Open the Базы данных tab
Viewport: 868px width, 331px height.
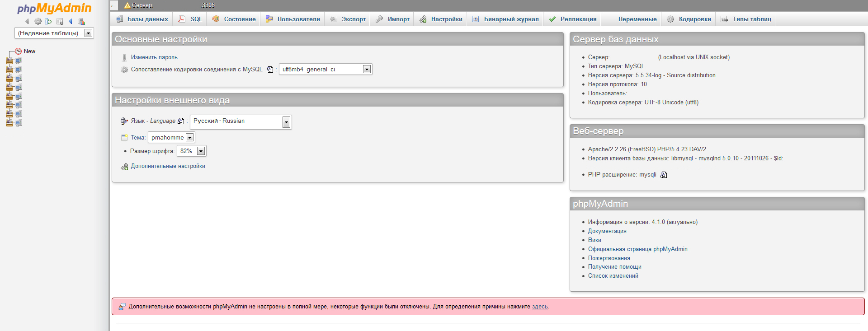pyautogui.click(x=142, y=19)
